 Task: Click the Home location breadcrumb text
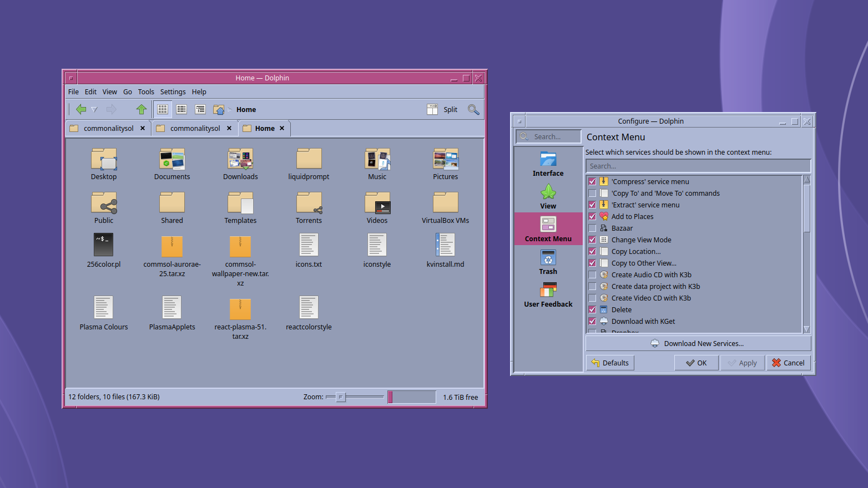(246, 110)
